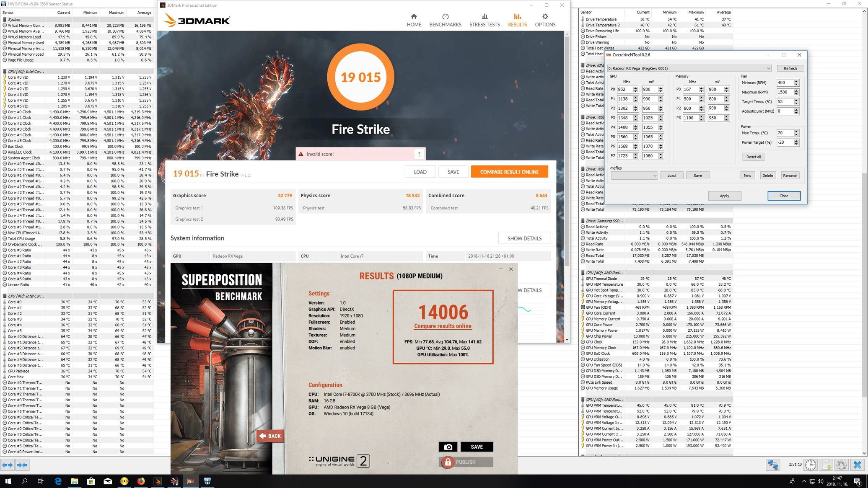868x488 pixels.
Task: Click the New profile button in OverdriveNTool
Action: pyautogui.click(x=747, y=176)
